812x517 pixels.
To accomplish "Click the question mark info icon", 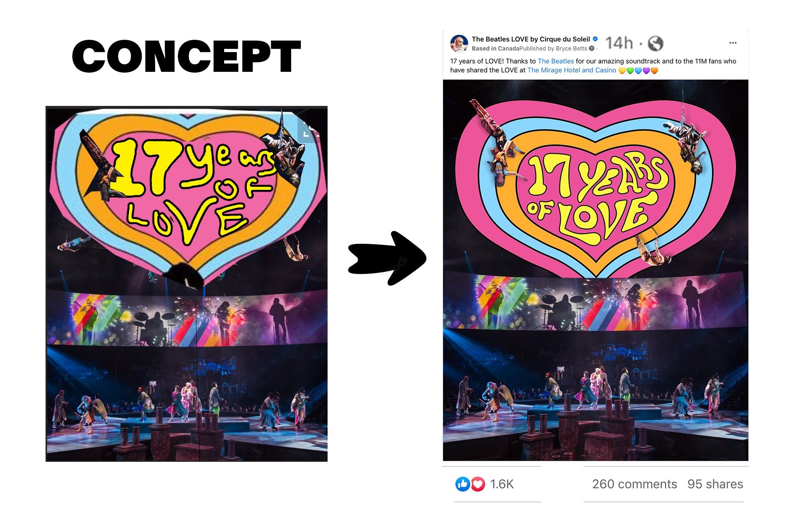I will (592, 48).
